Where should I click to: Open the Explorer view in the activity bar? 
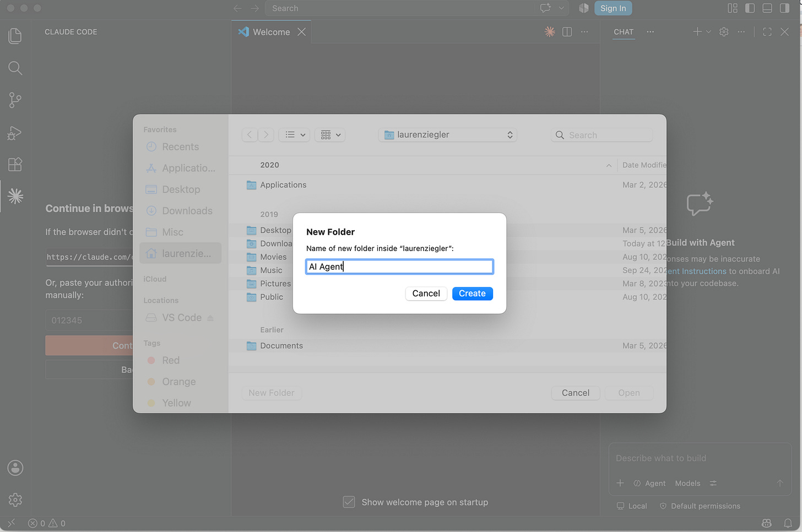[x=15, y=36]
